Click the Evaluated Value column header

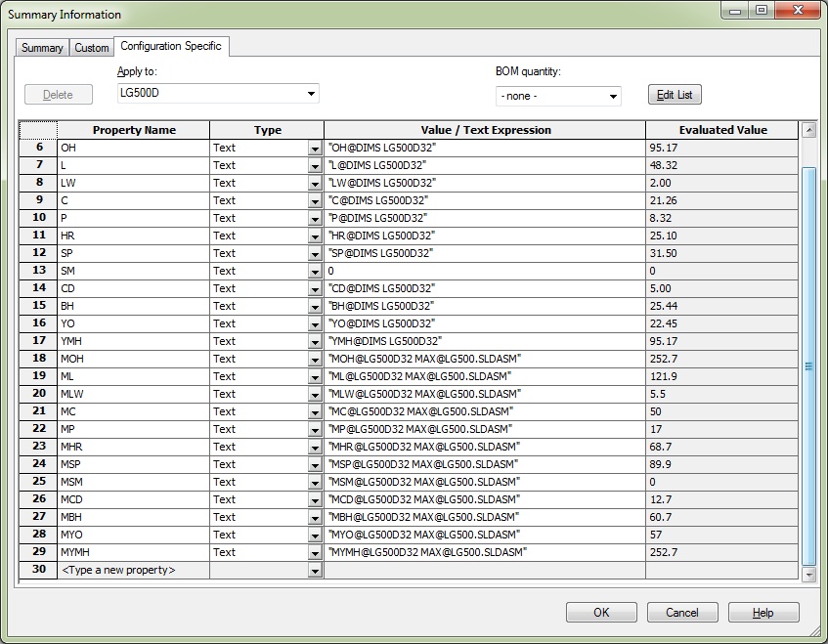click(722, 130)
